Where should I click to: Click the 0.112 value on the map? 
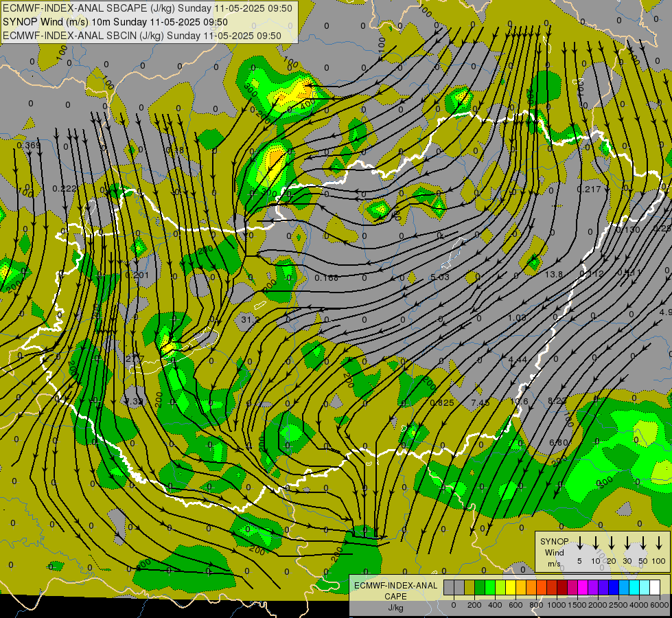tap(592, 273)
